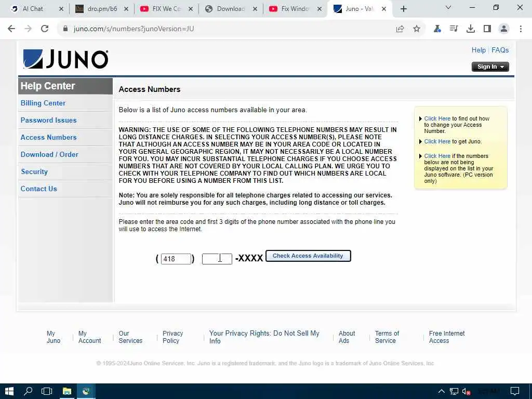This screenshot has width=532, height=399.
Task: Open the media controls icon
Action: click(454, 29)
